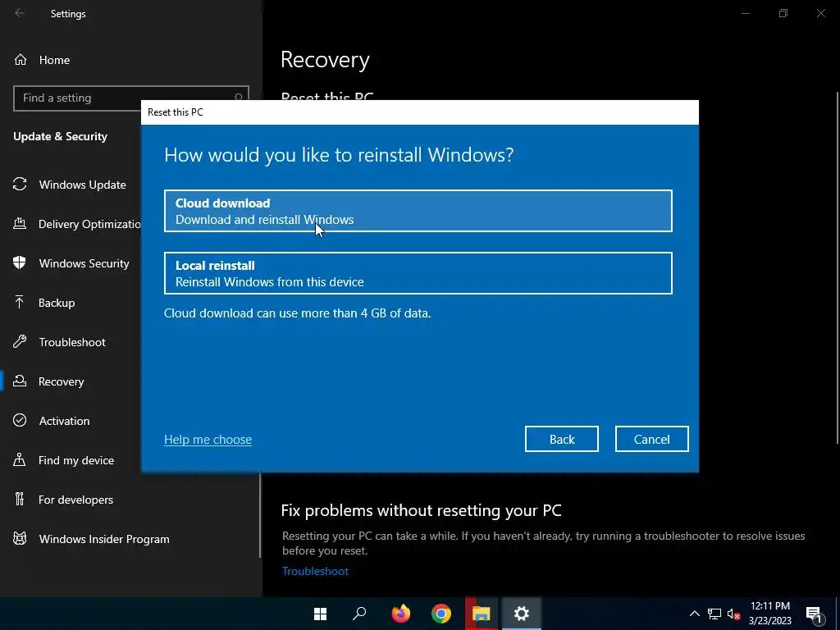Click the Windows Security shield icon
The height and width of the screenshot is (630, 840).
(x=20, y=263)
